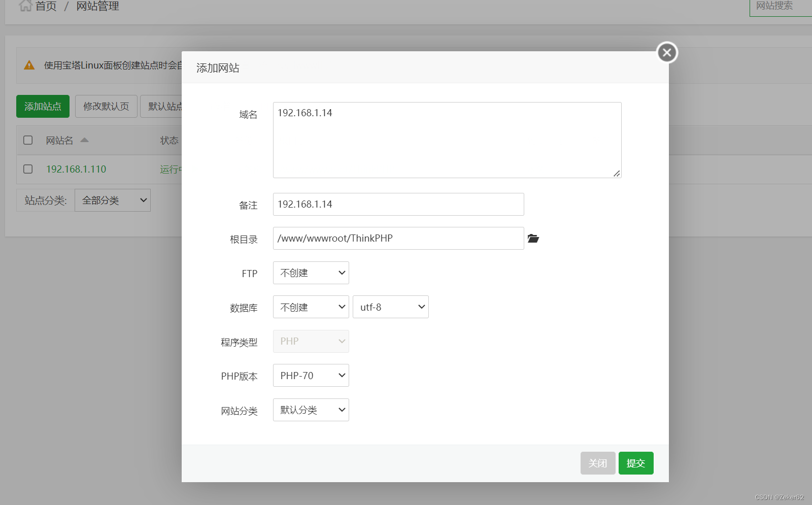The width and height of the screenshot is (812, 505).
Task: Toggle the select-all checkbox in the table header
Action: coord(28,140)
